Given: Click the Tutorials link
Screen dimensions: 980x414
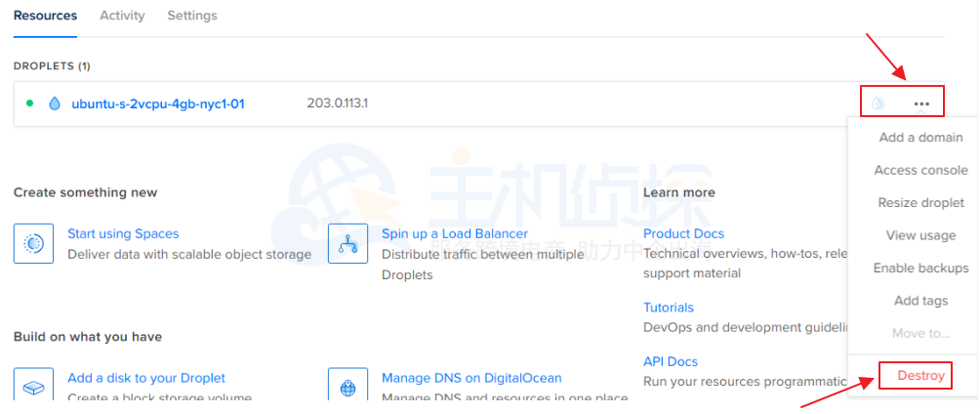Looking at the screenshot, I should (x=668, y=308).
